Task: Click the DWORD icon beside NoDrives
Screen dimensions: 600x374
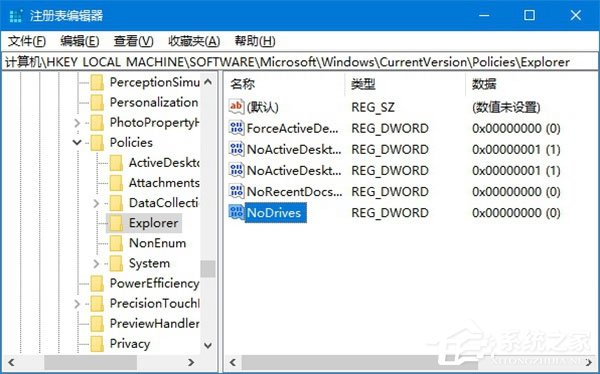Action: [236, 212]
